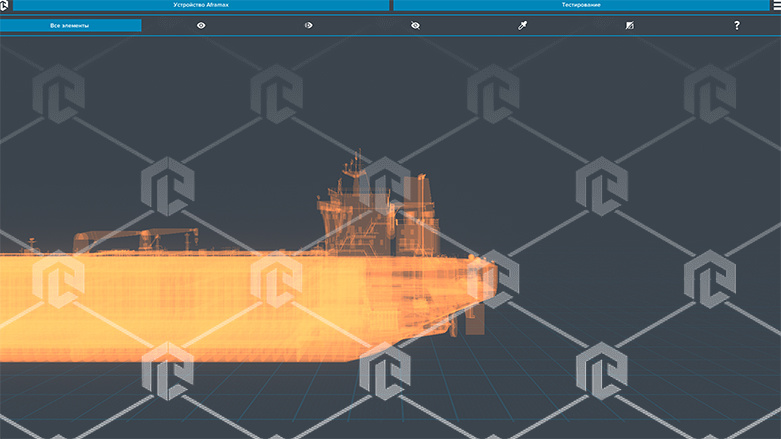The image size is (781, 439).
Task: Open the hamburger menu in top-right corner
Action: (777, 5)
